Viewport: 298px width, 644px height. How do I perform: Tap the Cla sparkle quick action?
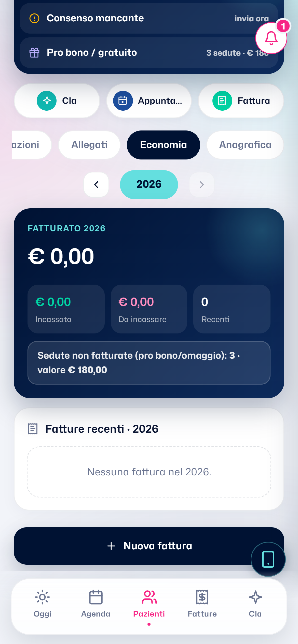(x=57, y=101)
